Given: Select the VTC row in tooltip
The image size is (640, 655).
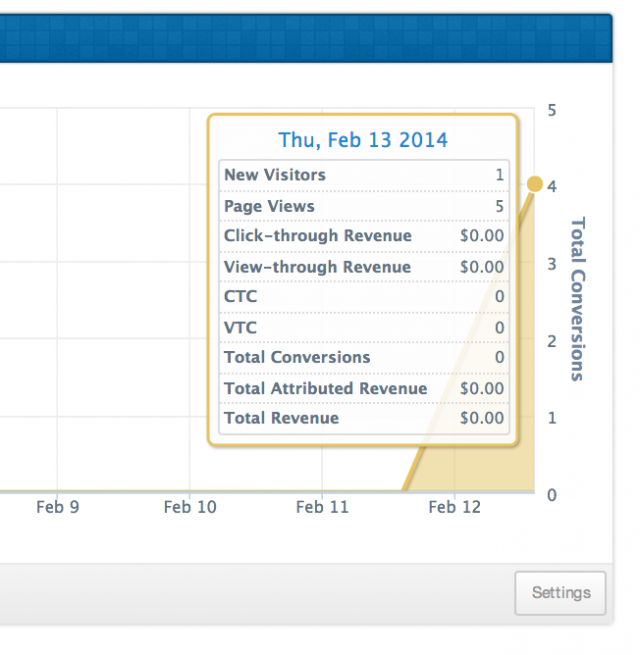Looking at the screenshot, I should (363, 327).
